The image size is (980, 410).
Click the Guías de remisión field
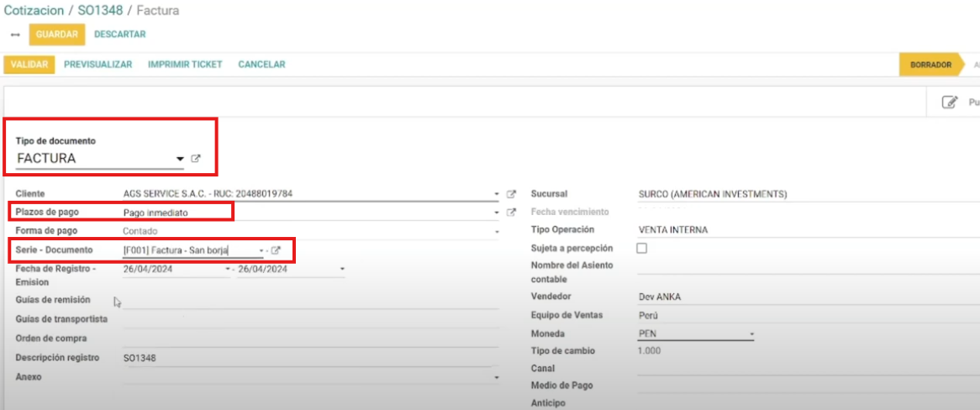click(310, 300)
